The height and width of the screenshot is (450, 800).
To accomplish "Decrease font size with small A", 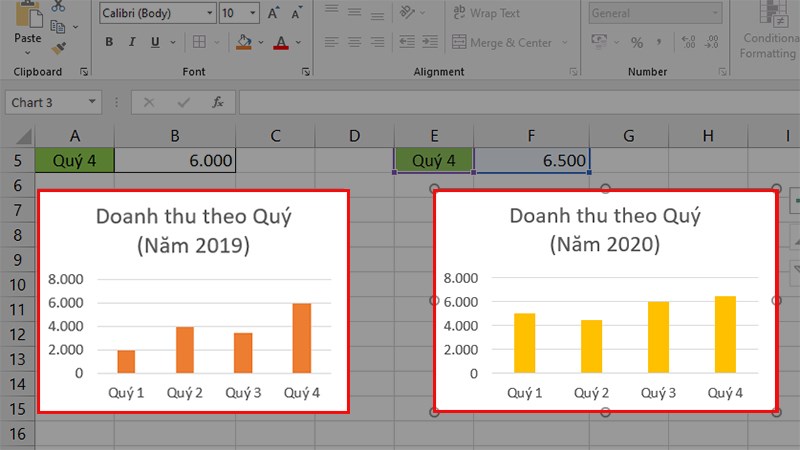I will click(296, 13).
